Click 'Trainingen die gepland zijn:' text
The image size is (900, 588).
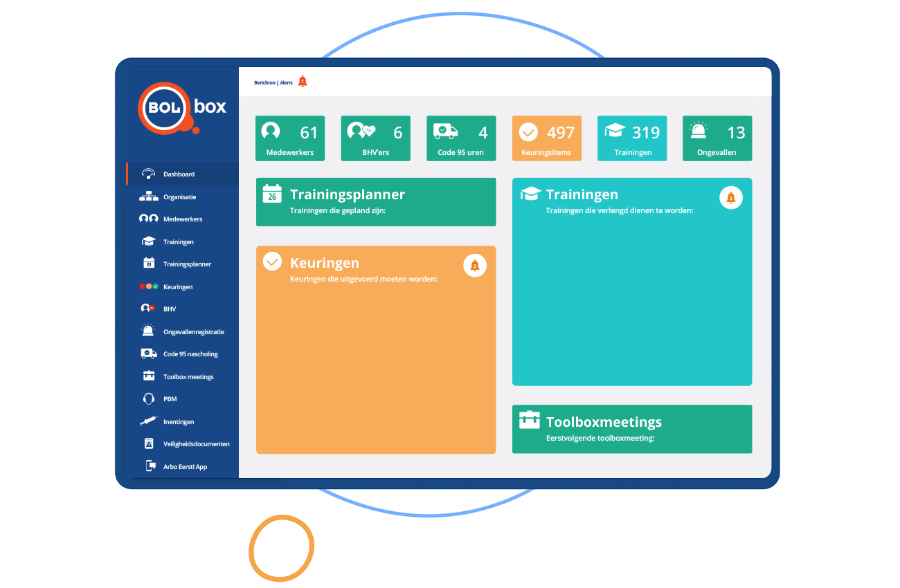coord(338,211)
